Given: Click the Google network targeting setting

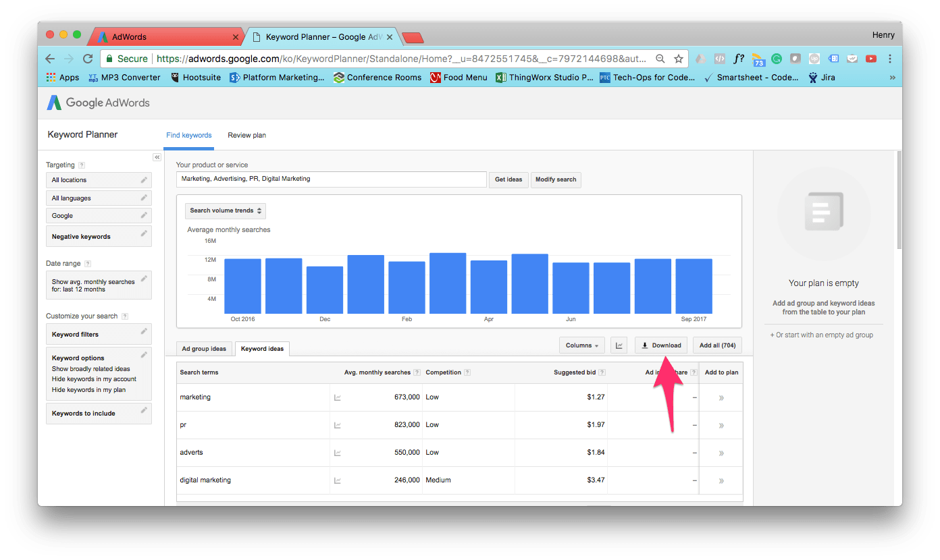Looking at the screenshot, I should click(x=99, y=216).
